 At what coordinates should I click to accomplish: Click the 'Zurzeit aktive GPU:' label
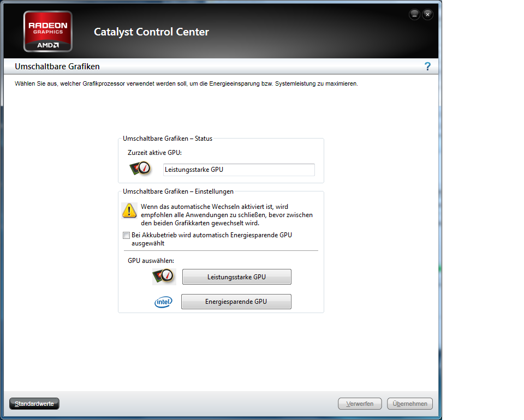154,153
